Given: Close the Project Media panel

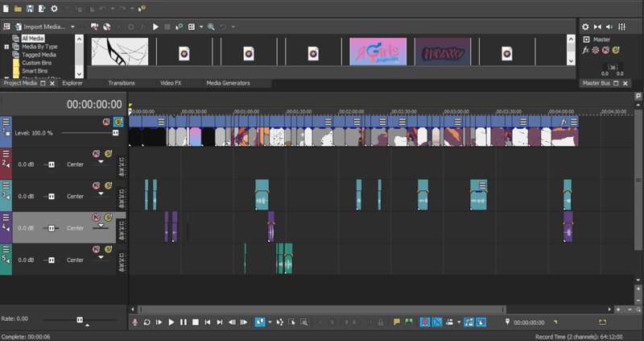Looking at the screenshot, I should pos(52,84).
